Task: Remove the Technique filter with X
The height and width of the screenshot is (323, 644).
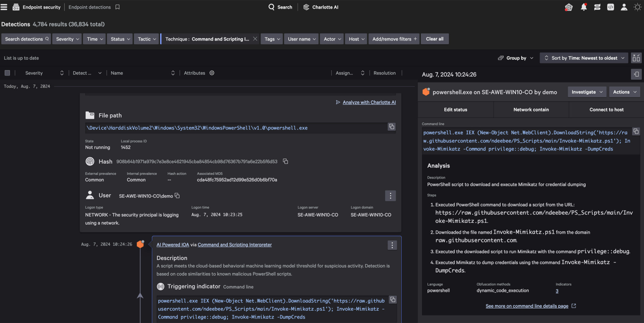Action: 255,39
